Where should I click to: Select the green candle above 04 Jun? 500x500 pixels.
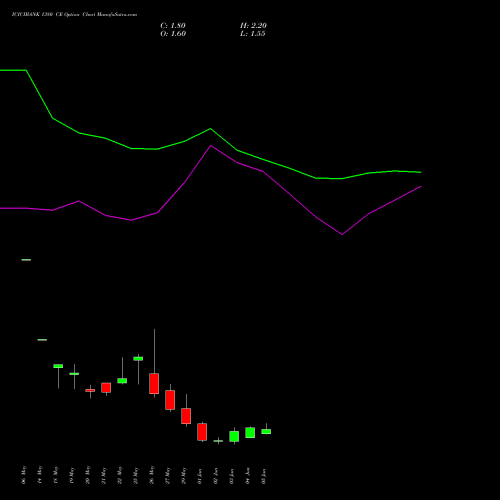(x=250, y=433)
